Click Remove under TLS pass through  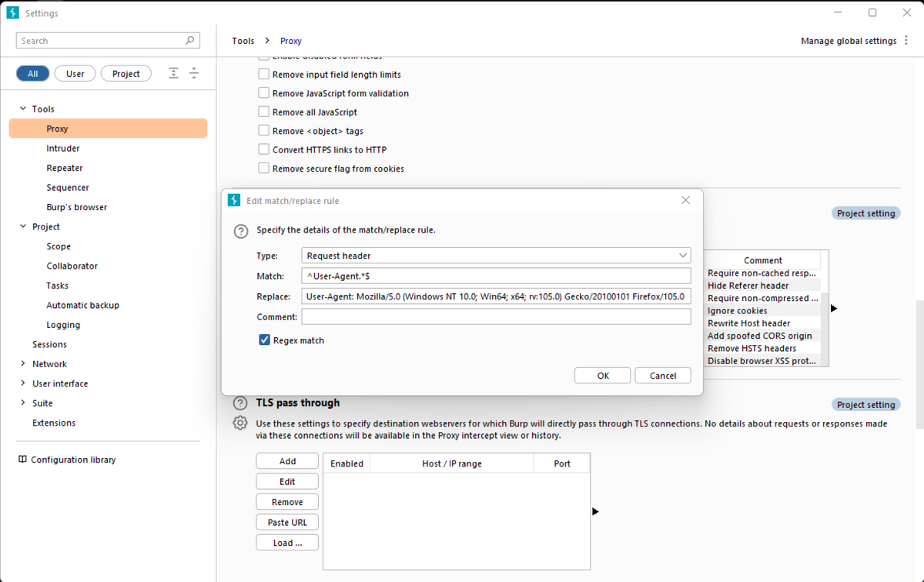(x=287, y=502)
